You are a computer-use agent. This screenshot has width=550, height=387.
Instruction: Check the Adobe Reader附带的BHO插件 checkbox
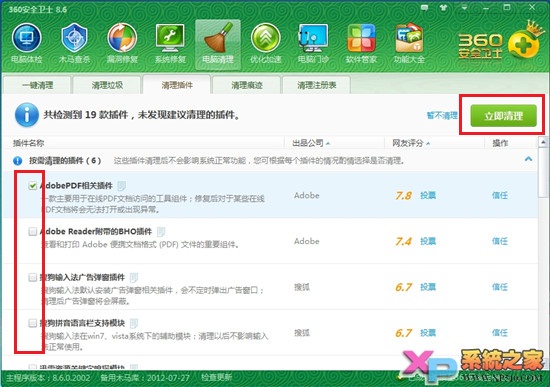click(33, 232)
